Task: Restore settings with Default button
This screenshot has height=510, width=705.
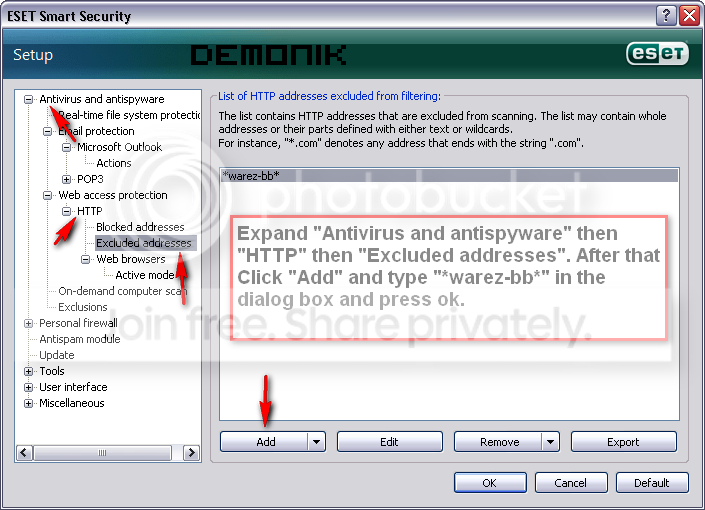Action: click(652, 483)
